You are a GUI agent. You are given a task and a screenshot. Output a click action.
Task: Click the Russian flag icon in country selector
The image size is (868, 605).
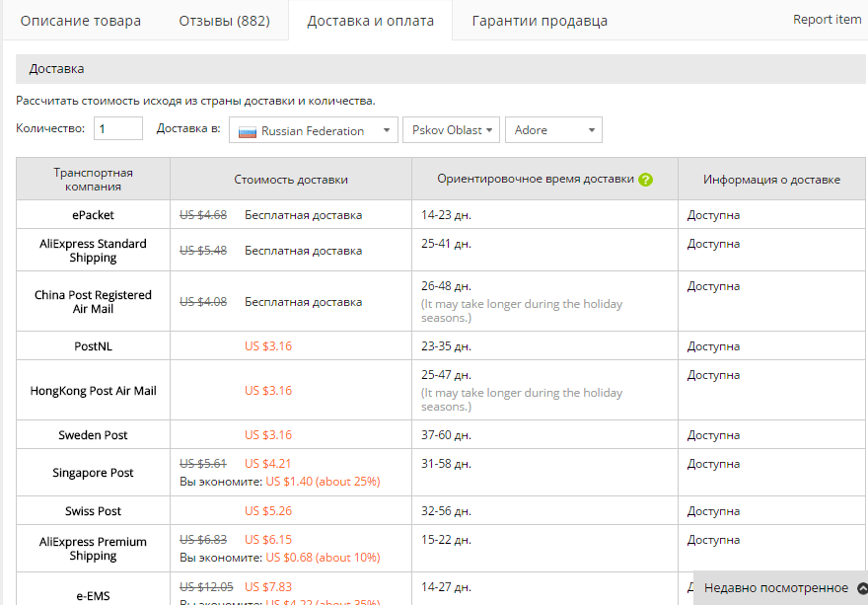(x=248, y=131)
